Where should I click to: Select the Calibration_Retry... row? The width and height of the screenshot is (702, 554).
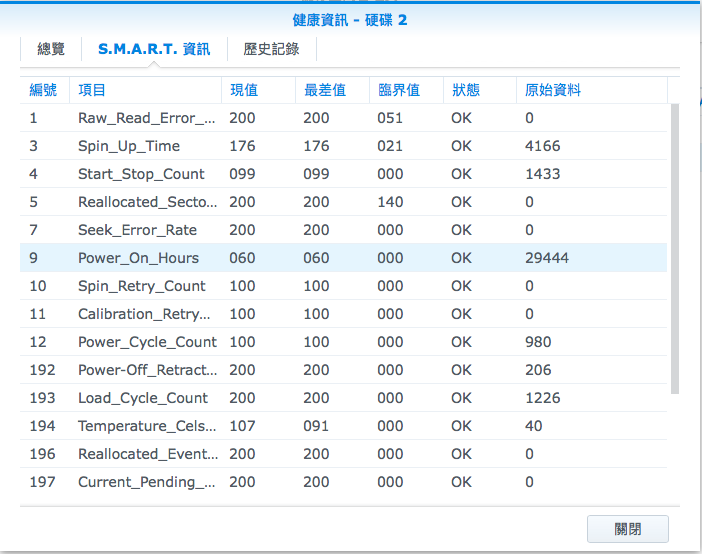(x=343, y=314)
